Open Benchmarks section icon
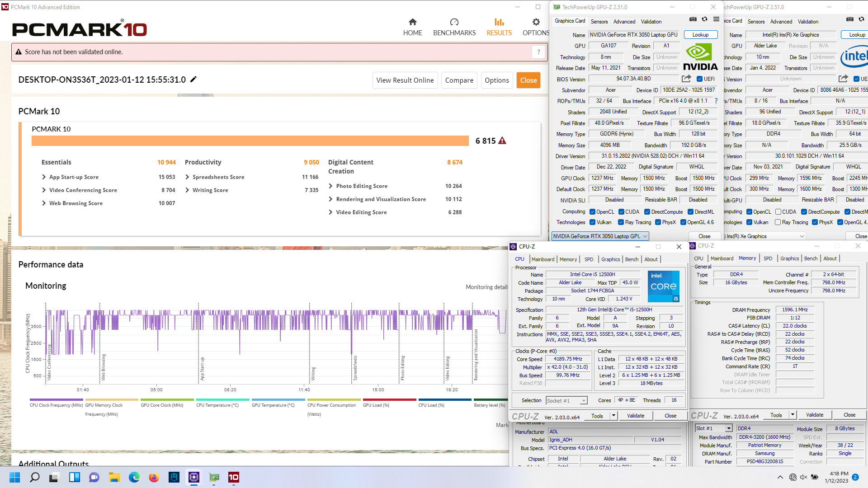The width and height of the screenshot is (868, 488). (x=454, y=22)
